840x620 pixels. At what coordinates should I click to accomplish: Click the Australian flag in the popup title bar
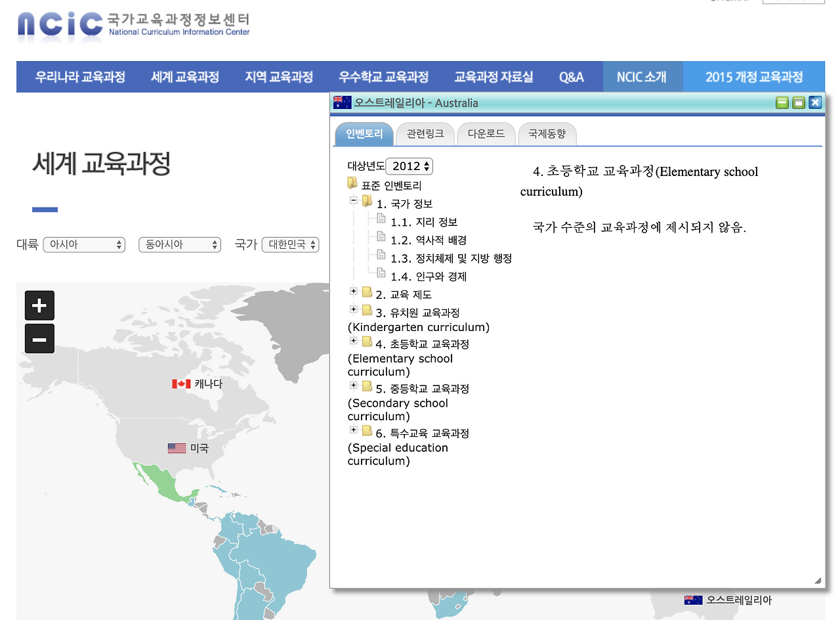click(342, 102)
